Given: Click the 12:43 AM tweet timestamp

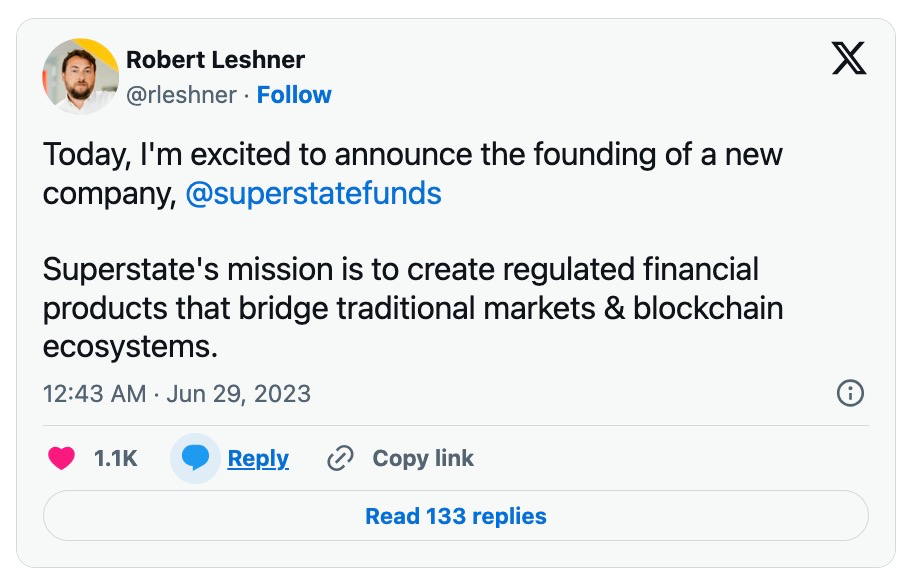Looking at the screenshot, I should click(x=94, y=393).
